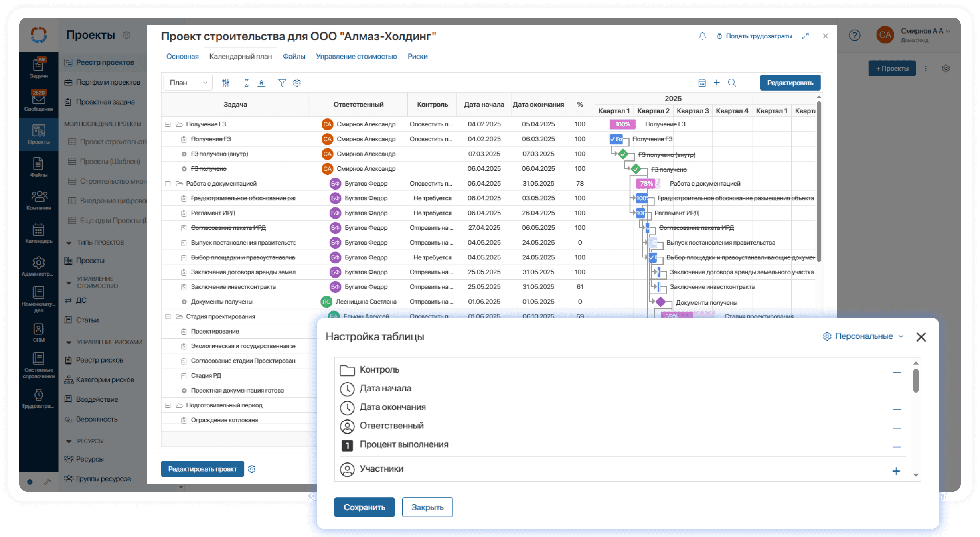Click the calendar icon above the Gantt chart
The image size is (980, 537).
pos(702,83)
